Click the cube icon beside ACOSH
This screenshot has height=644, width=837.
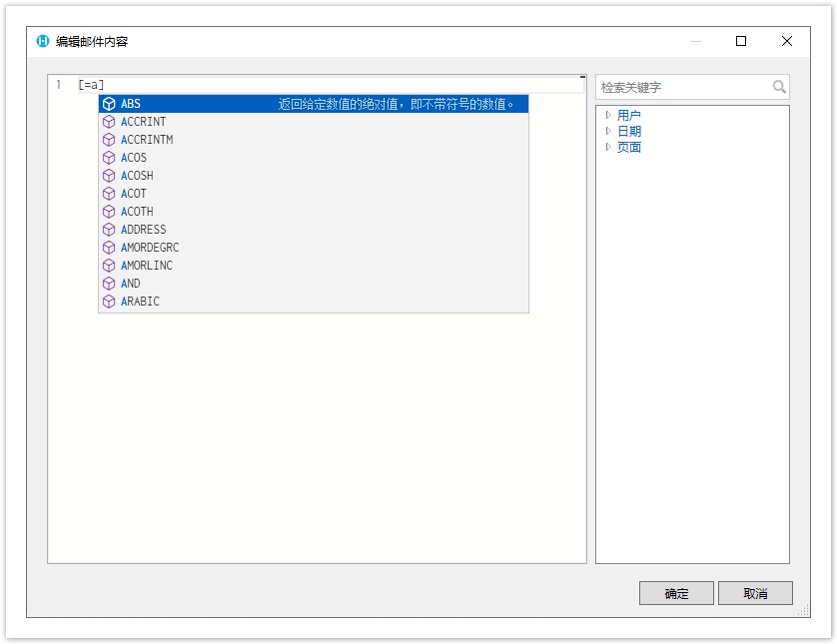(109, 176)
